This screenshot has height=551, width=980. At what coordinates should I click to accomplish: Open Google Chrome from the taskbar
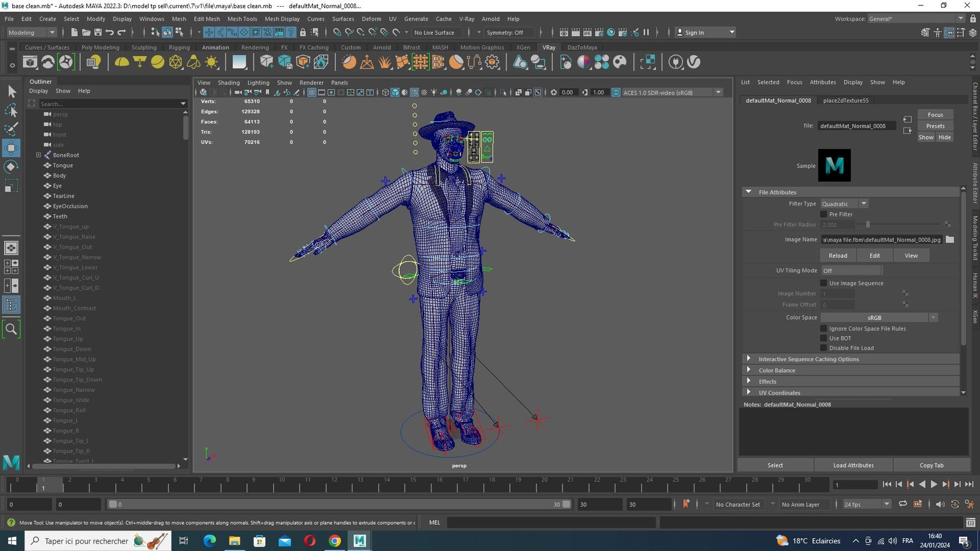(x=334, y=541)
